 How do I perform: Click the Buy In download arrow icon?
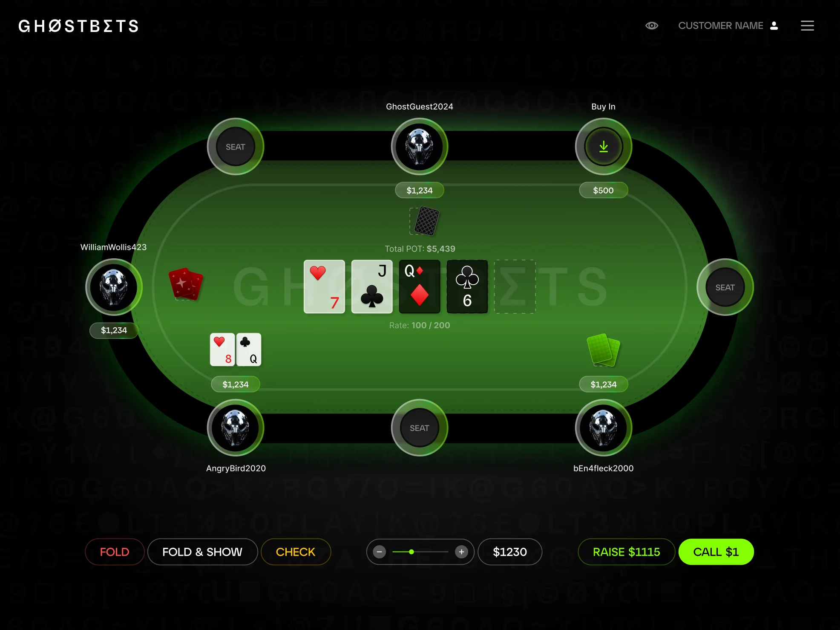(x=604, y=147)
